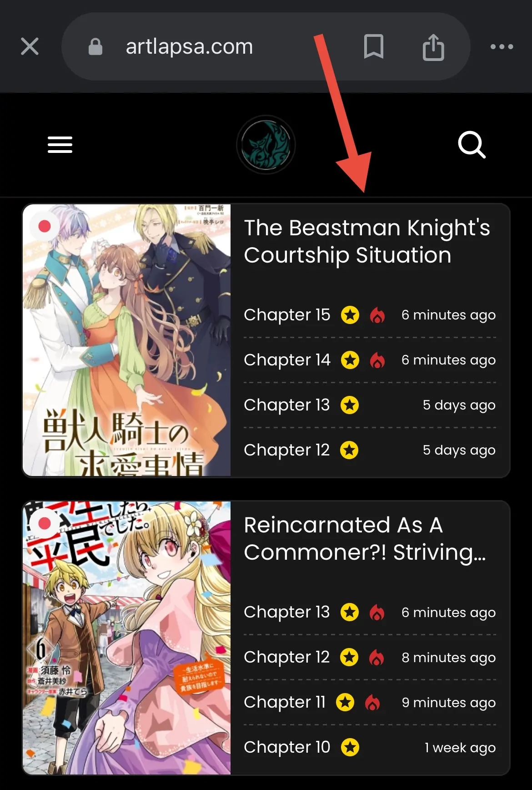Tap the artlapsa.com address bar
The image size is (532, 790).
(x=266, y=46)
